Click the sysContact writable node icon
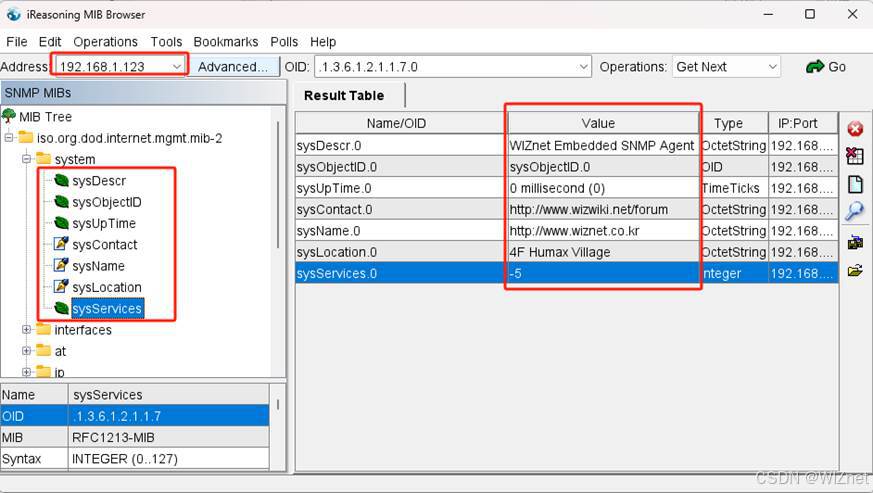This screenshot has height=493, width=873. coord(61,244)
